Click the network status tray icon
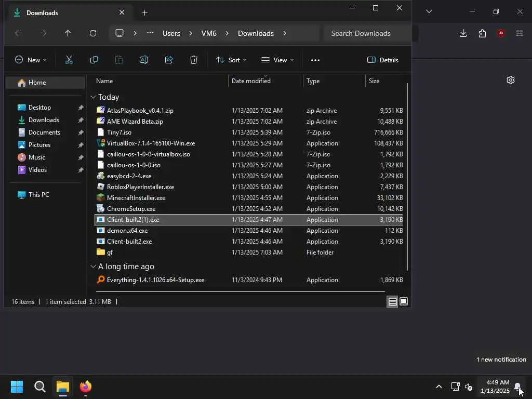 455,387
